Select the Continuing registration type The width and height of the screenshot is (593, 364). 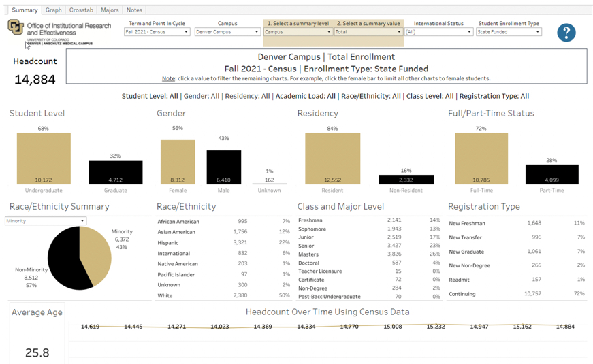pyautogui.click(x=517, y=293)
